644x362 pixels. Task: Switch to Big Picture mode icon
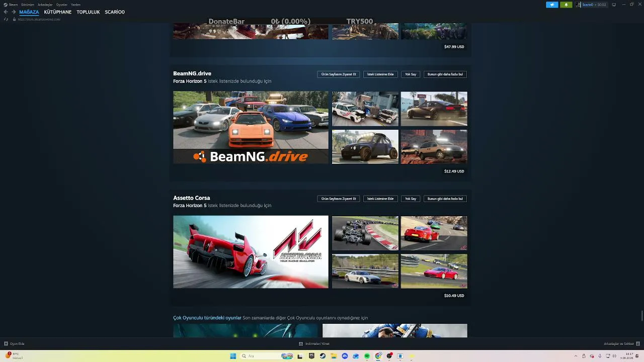[614, 5]
